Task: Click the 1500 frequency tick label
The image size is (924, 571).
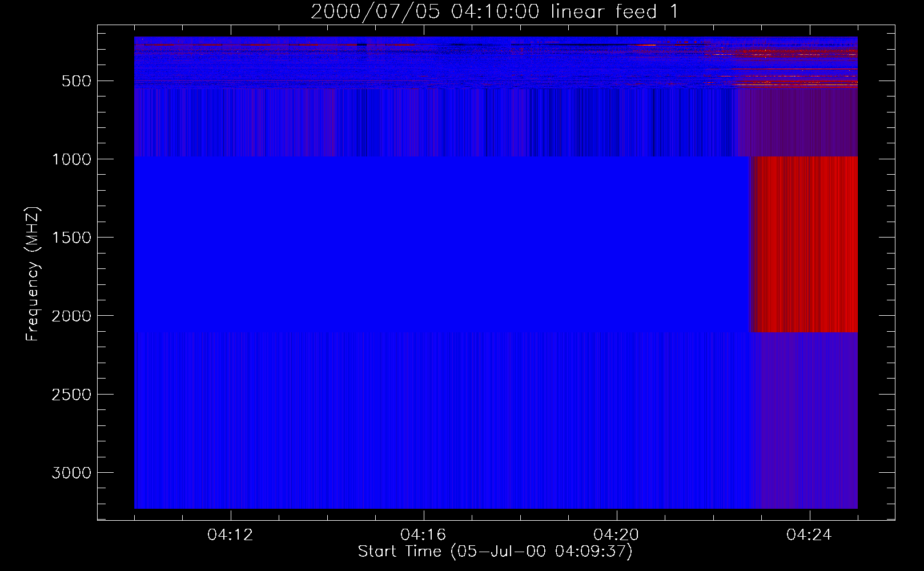Action: point(71,238)
